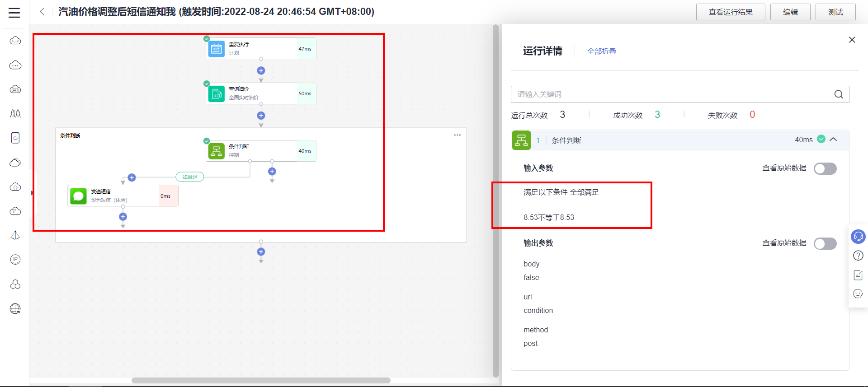Select the 条件判断 node icon in canvas
Screen dimensions: 868x387
tap(217, 151)
